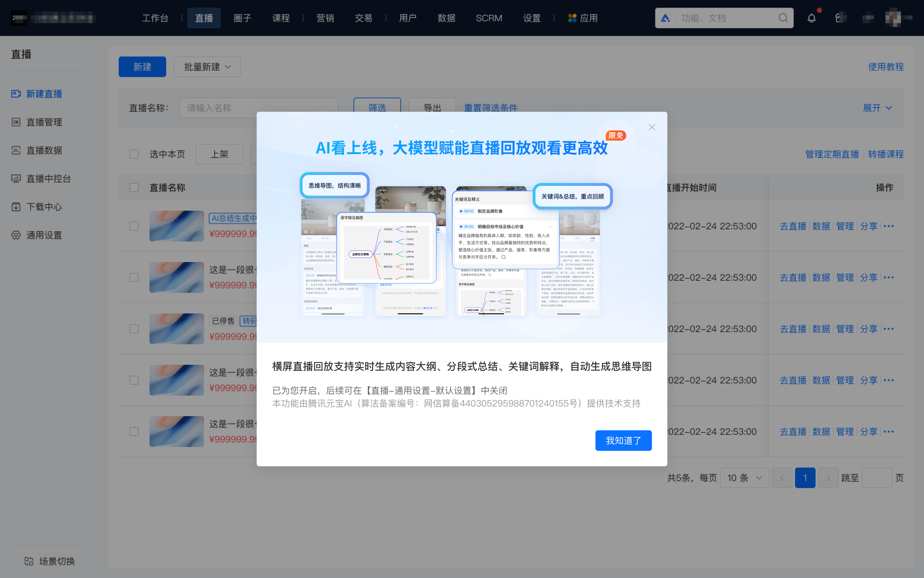
Task: Open the 管理定期直播 link
Action: (x=832, y=154)
